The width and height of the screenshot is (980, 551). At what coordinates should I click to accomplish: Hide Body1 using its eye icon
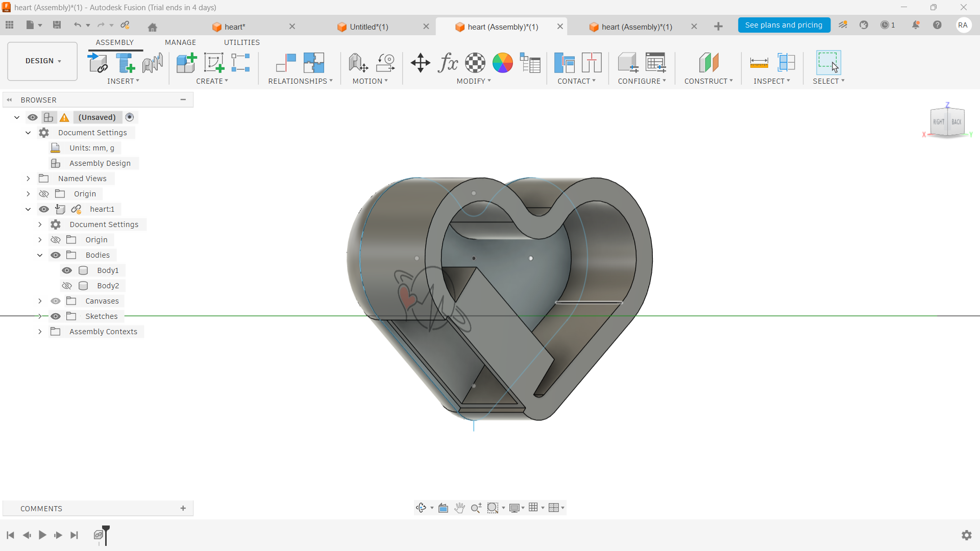(67, 270)
